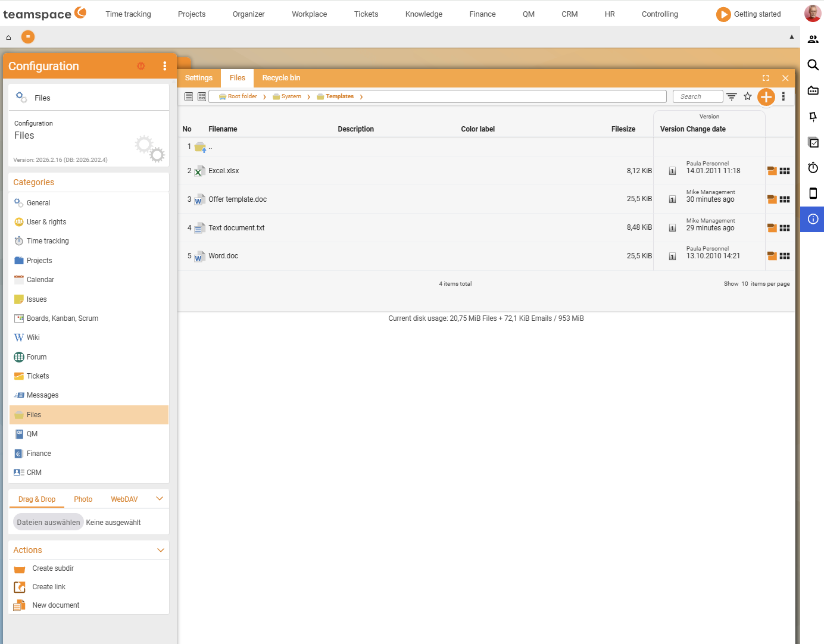The width and height of the screenshot is (824, 644).
Task: Click Create link action
Action: 49,587
